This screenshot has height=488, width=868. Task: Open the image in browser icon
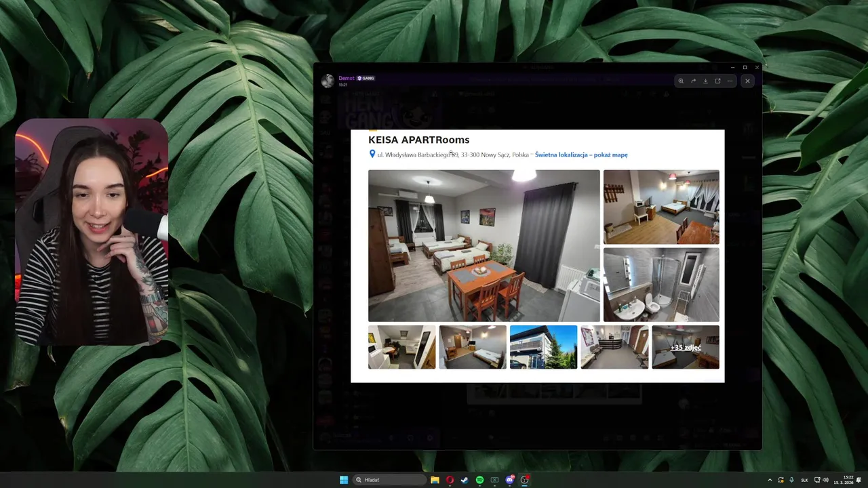pos(717,81)
